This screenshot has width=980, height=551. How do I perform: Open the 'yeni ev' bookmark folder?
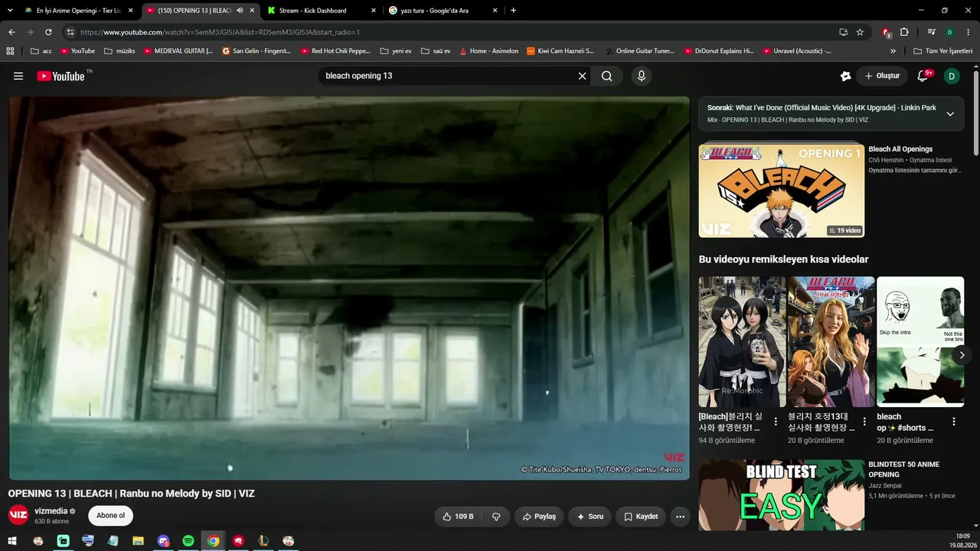tap(396, 51)
